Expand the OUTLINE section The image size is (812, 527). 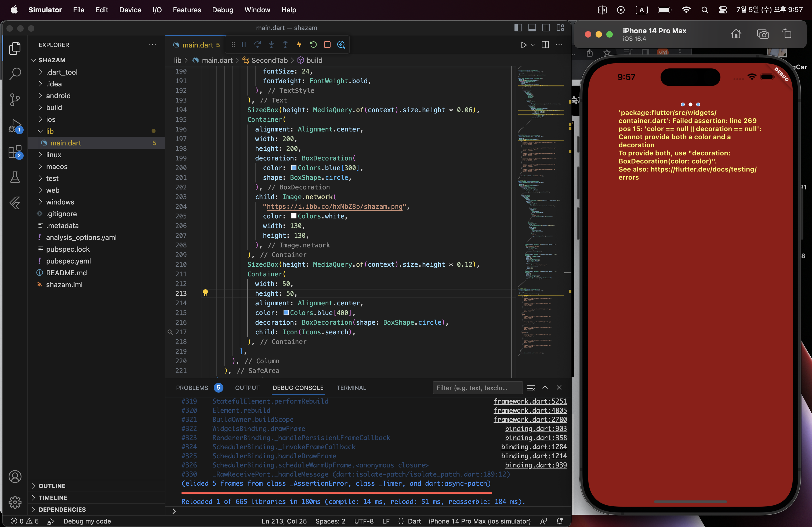(97, 486)
